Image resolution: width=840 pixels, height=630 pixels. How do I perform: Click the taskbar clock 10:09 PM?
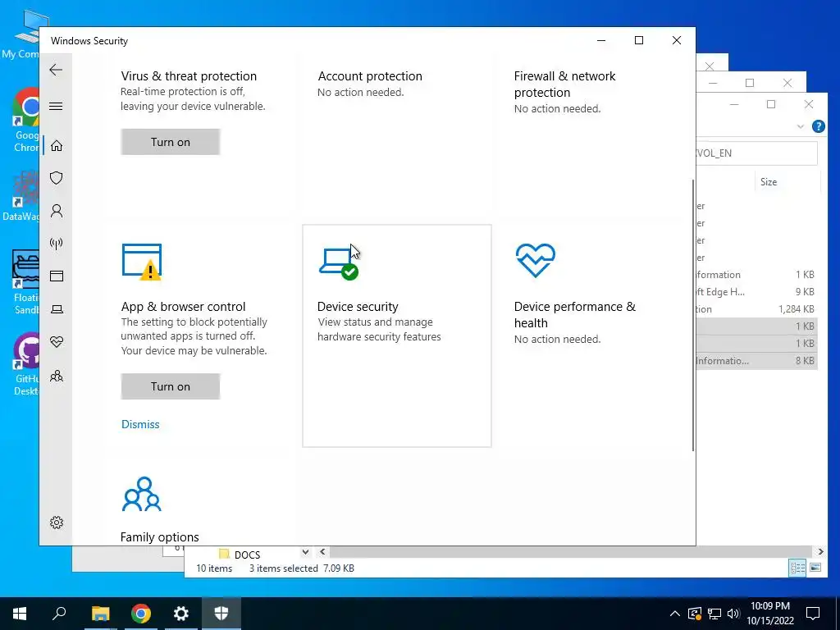[769, 606]
